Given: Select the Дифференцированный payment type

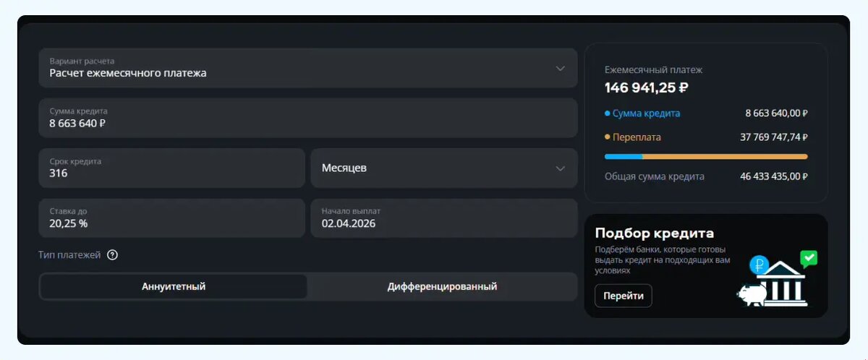Looking at the screenshot, I should click(x=442, y=286).
